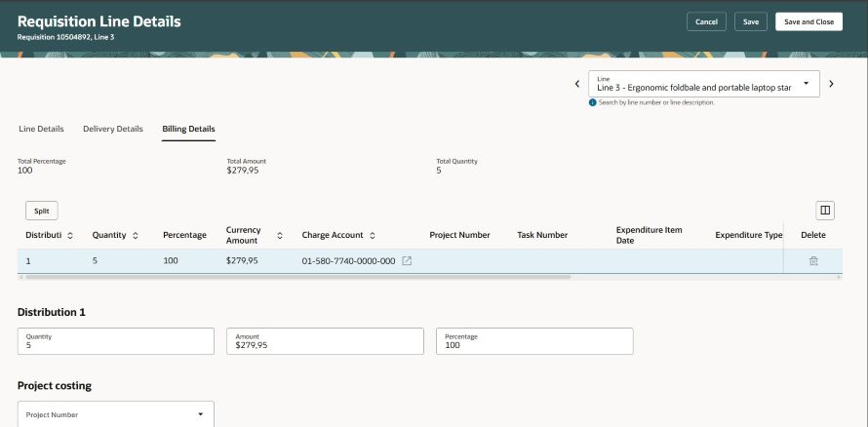
Task: Click the Project costing heading
Action: pyautogui.click(x=55, y=385)
